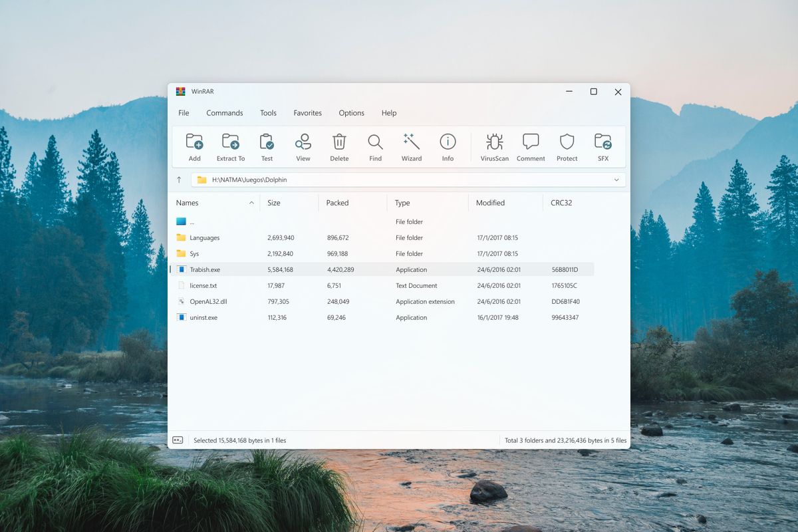Screen dimensions: 798x532
Task: Click CRC32 value DD6B1F40
Action: 565,301
